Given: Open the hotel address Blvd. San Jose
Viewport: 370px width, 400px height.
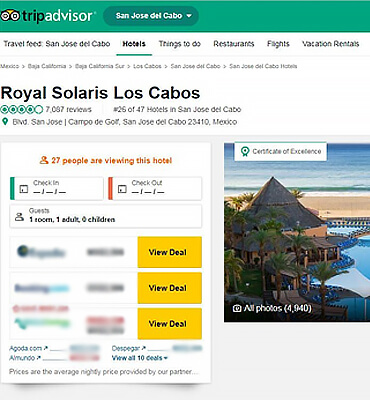Looking at the screenshot, I should (x=125, y=122).
